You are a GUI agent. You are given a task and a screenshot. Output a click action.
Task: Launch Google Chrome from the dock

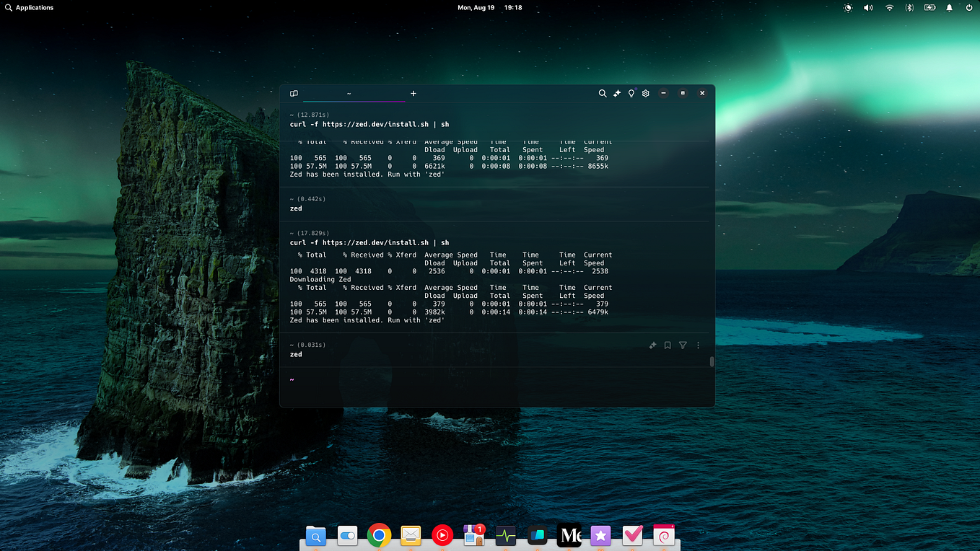coord(379,535)
